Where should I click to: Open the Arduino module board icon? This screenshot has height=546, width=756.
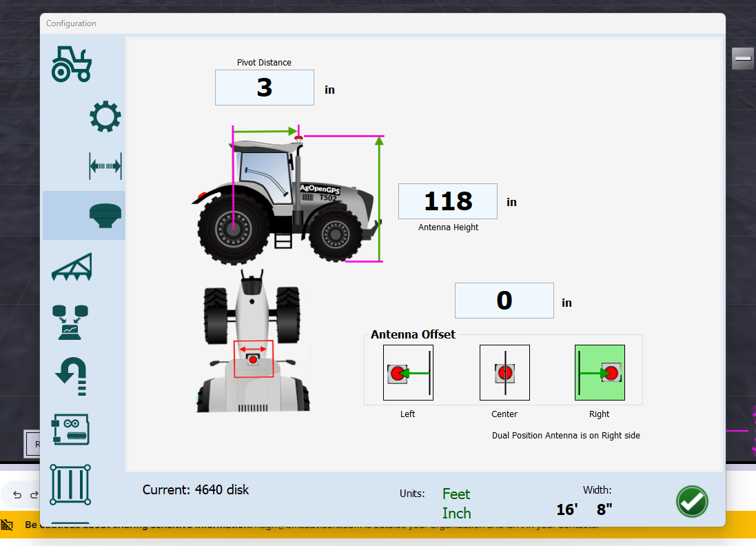point(70,429)
